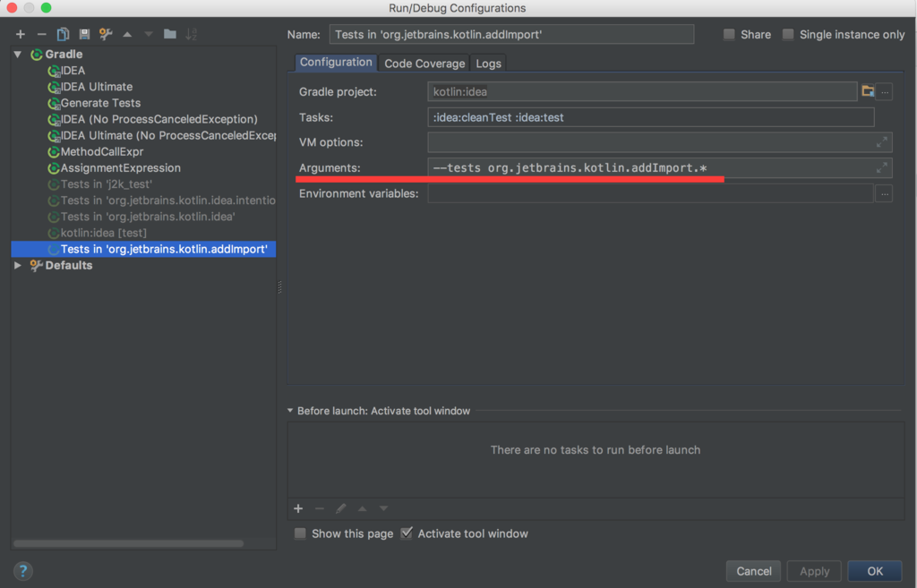Copy the selected run configuration
This screenshot has width=917, height=588.
tap(63, 34)
